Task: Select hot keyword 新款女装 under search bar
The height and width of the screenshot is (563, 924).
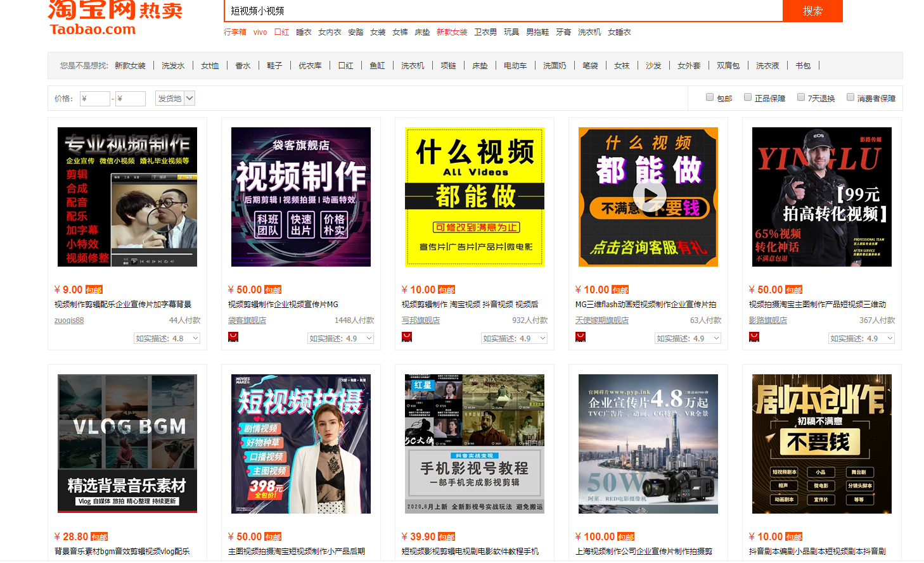Action: (x=452, y=32)
